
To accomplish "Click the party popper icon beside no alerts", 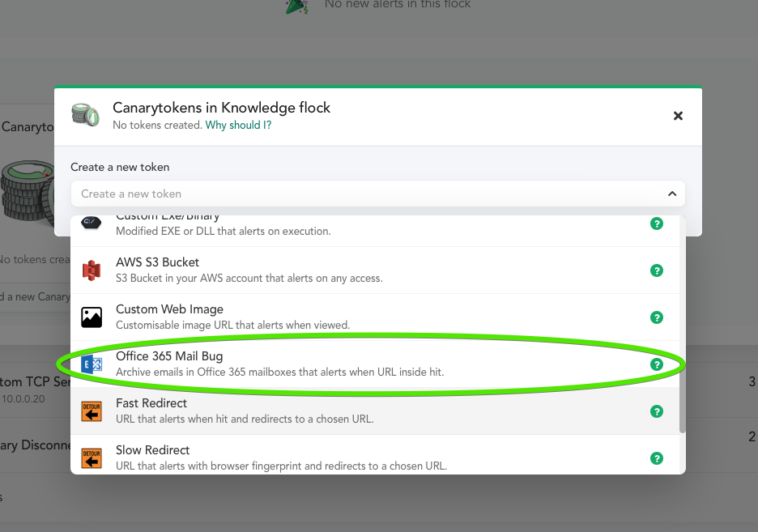I will (296, 6).
